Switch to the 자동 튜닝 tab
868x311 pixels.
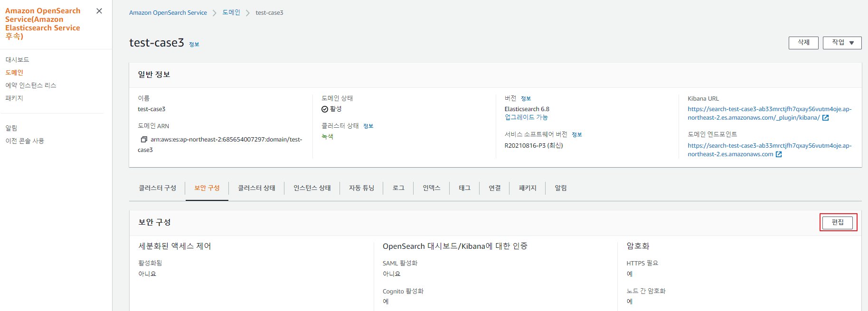tap(361, 188)
